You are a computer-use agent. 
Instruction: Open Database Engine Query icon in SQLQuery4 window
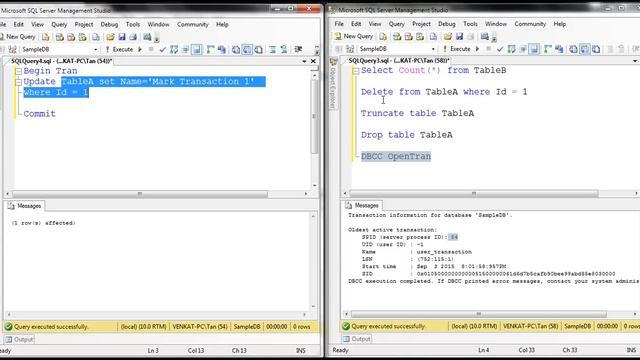tap(46, 37)
